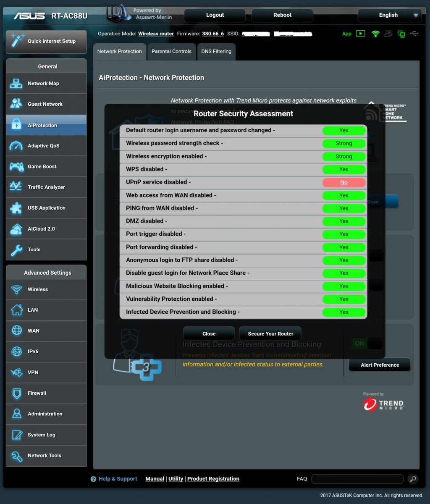
Task: Click Secure Your Router button
Action: (270, 333)
